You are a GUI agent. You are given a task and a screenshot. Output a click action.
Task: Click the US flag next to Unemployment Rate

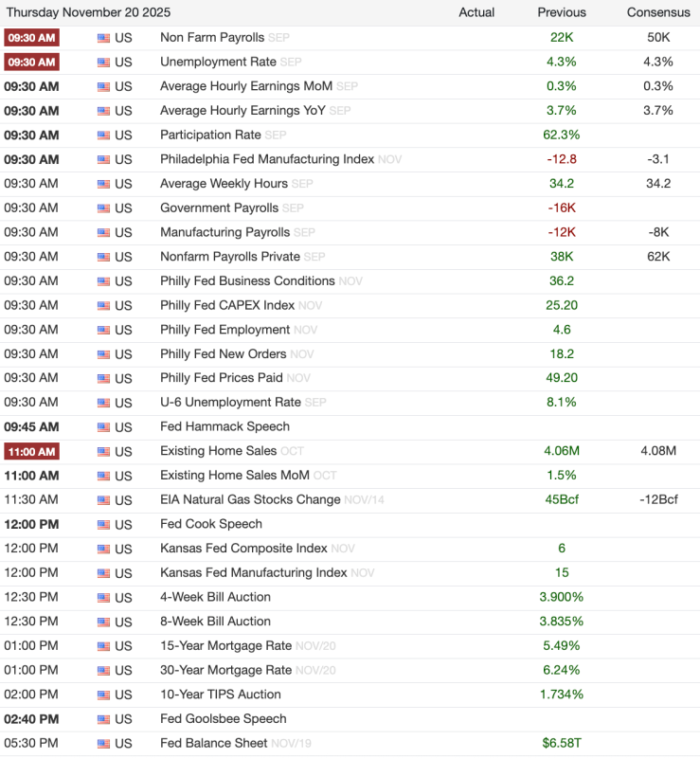(103, 63)
